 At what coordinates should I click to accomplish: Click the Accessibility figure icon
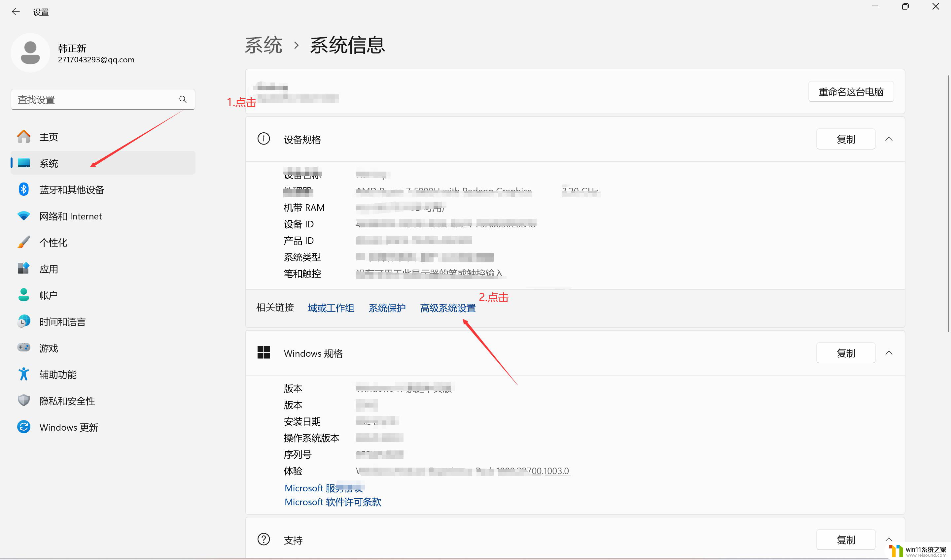pos(24,374)
